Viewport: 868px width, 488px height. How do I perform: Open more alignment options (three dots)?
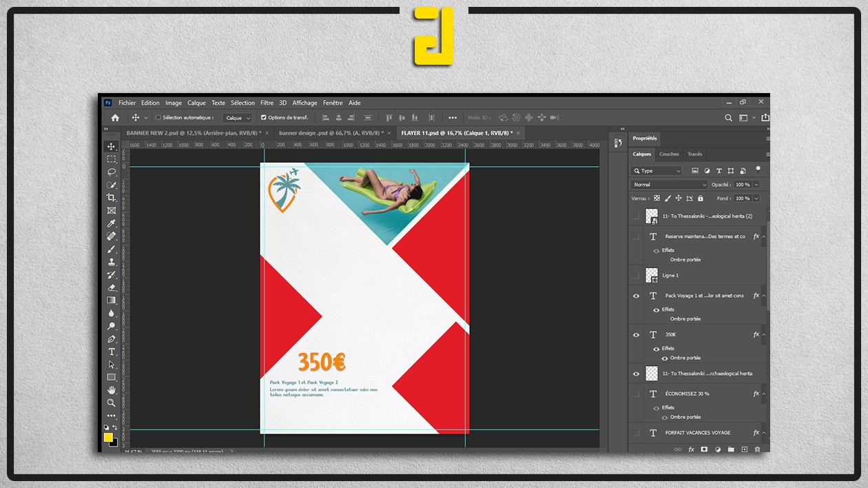[x=453, y=118]
